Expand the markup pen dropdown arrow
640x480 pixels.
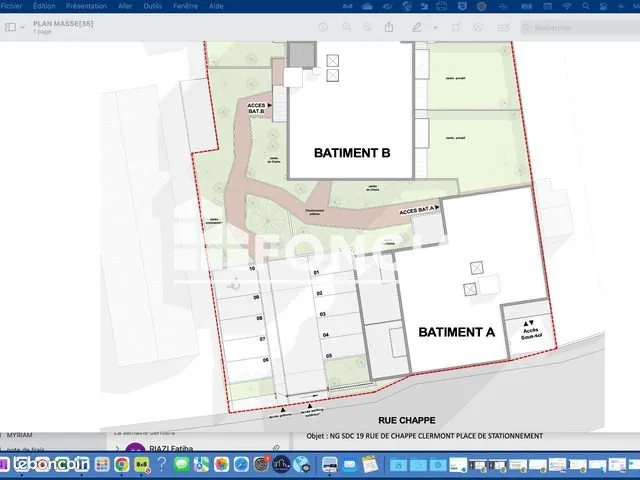pos(436,28)
